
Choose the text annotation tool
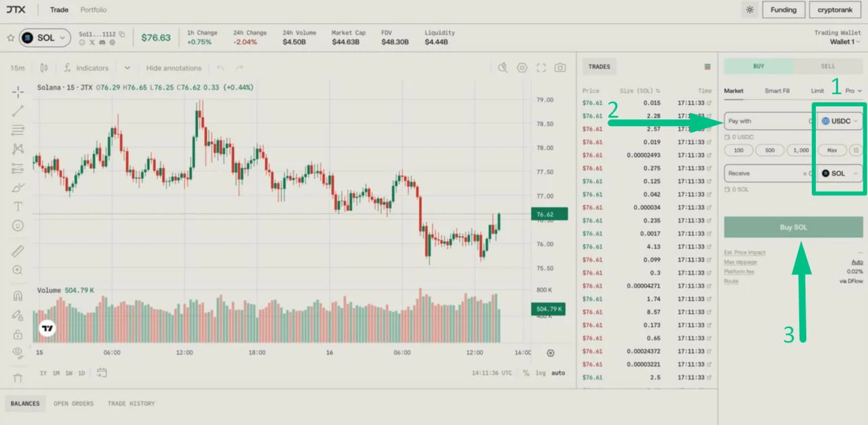tap(18, 206)
